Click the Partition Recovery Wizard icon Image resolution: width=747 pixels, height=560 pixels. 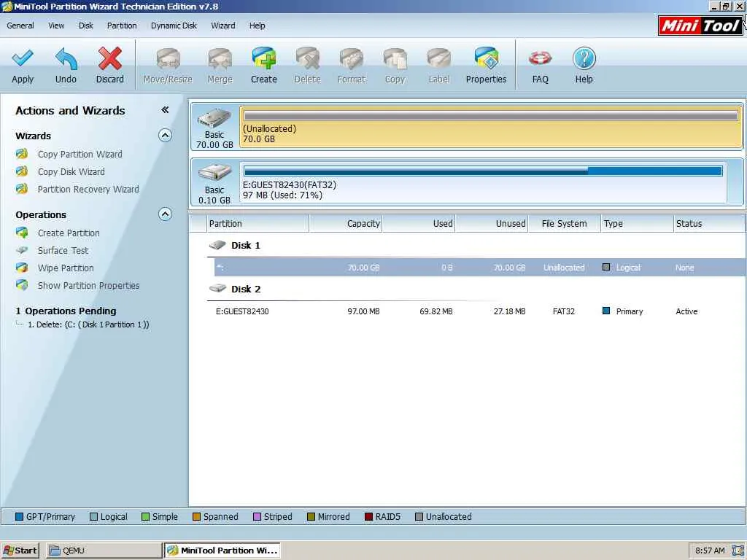click(21, 189)
